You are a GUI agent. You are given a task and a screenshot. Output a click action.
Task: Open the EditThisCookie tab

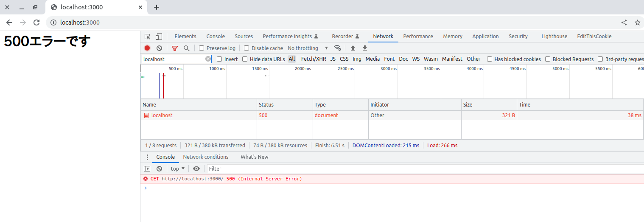click(594, 37)
